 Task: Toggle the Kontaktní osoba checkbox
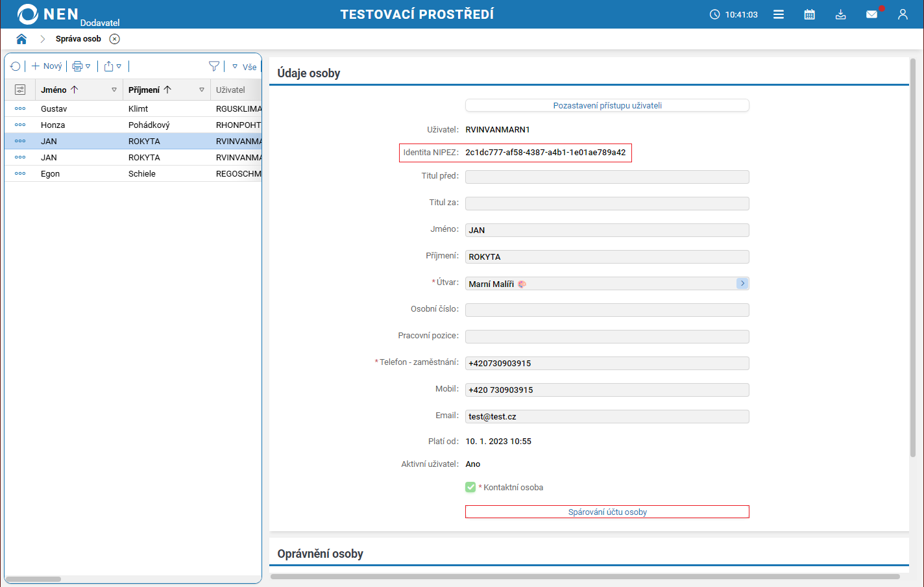pos(470,487)
